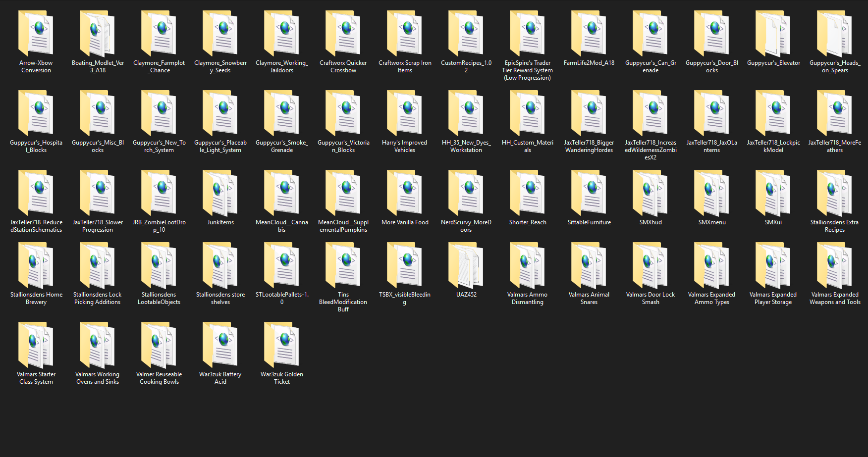Viewport: 868px width, 457px height.
Task: Select the Stallionsdens Home Brewery folder icon
Action: click(x=36, y=265)
